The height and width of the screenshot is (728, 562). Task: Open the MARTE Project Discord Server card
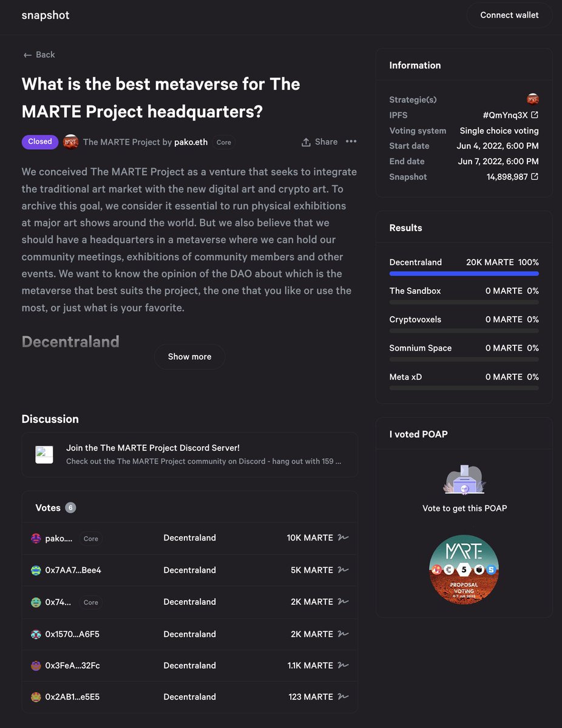point(189,455)
